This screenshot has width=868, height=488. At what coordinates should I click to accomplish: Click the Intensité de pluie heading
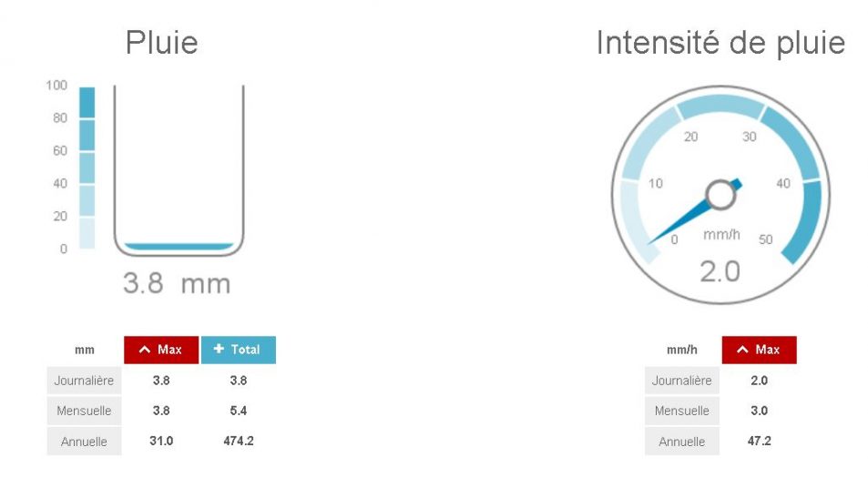click(720, 43)
